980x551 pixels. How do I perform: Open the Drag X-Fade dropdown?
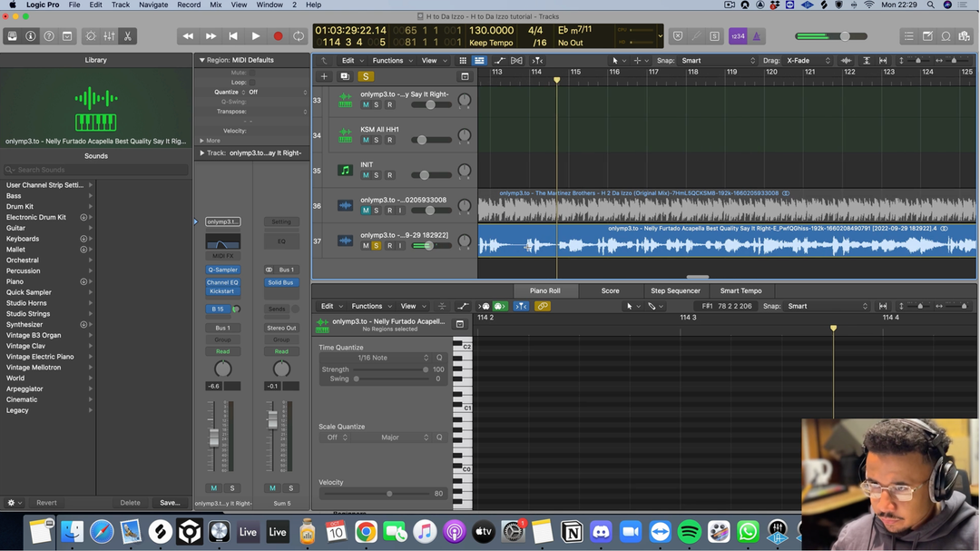808,61
